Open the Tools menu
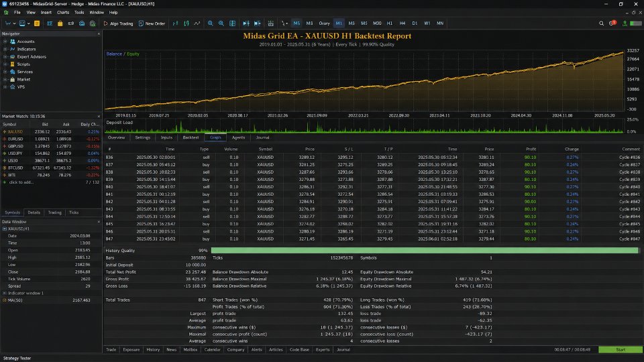 tap(79, 12)
